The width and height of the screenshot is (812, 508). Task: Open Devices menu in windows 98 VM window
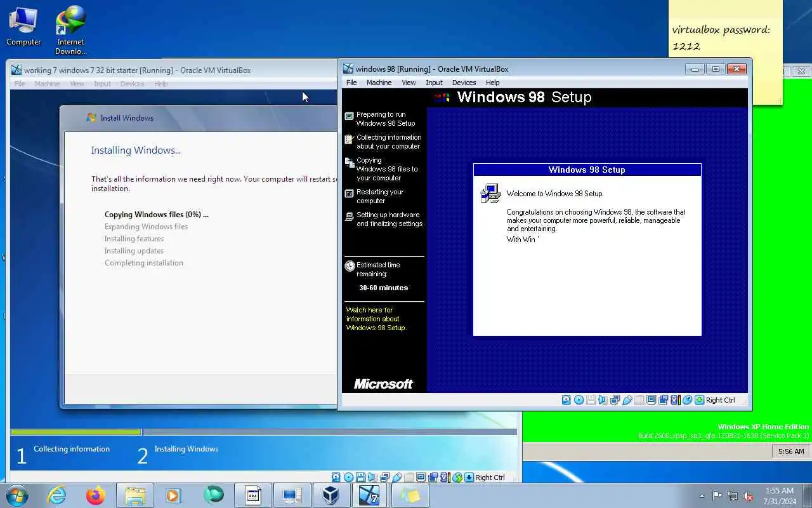click(x=464, y=83)
